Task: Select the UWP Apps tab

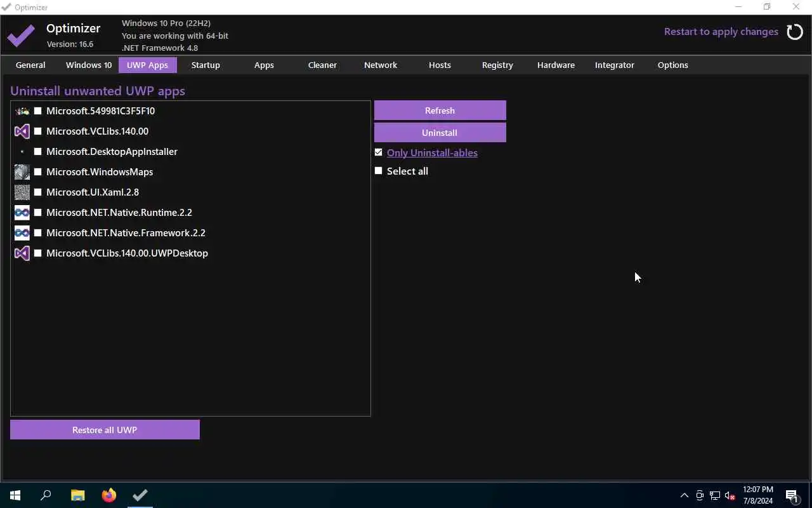Action: coord(147,65)
